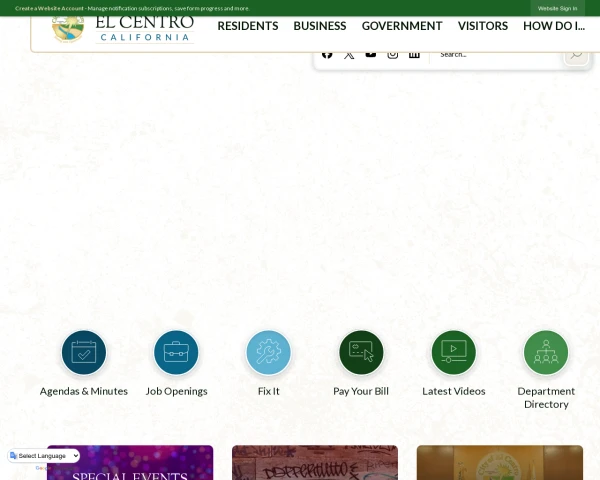Screen dimensions: 600x480
Task: Click the Agendas & Minutes calendar icon
Action: 84,352
